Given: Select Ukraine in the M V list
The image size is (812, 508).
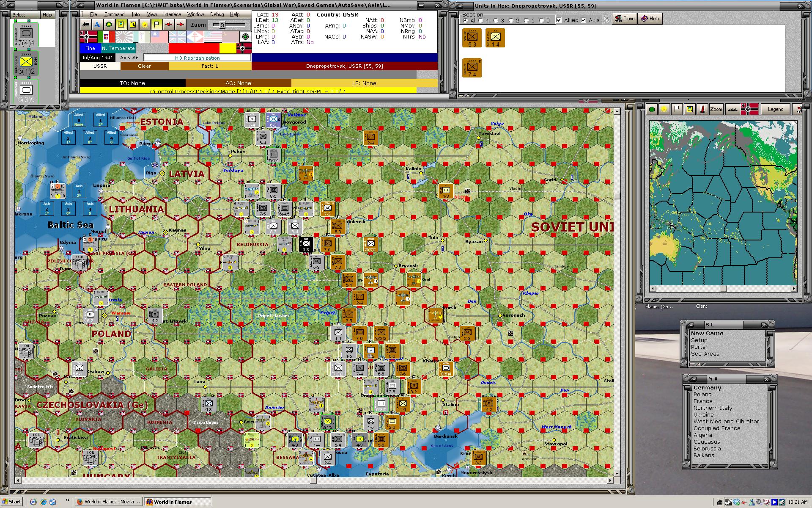Looking at the screenshot, I should [703, 415].
